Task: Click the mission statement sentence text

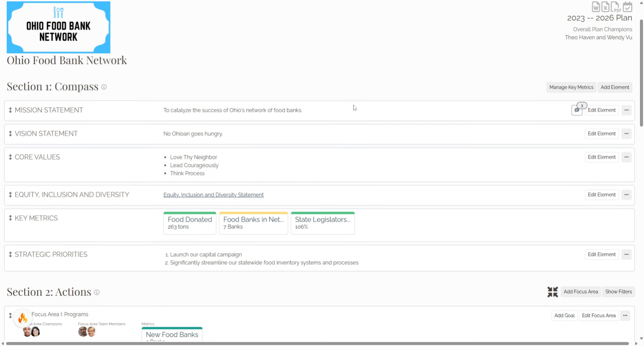Action: 233,110
